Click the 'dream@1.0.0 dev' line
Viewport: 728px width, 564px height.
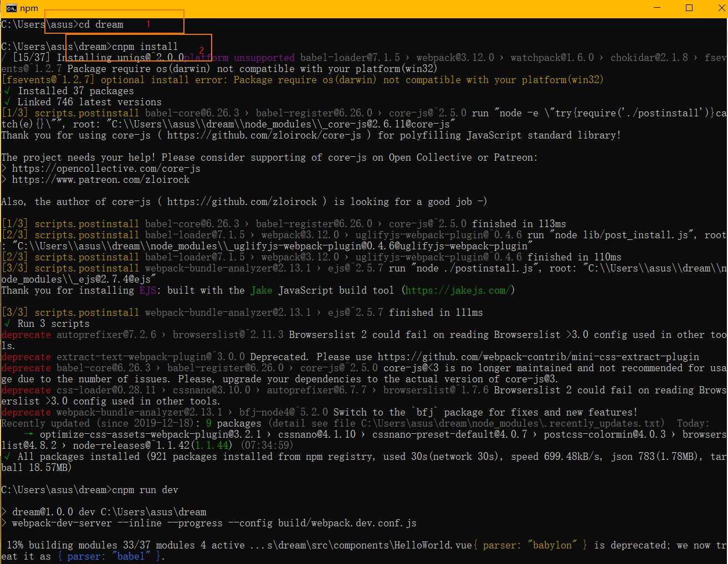point(104,512)
